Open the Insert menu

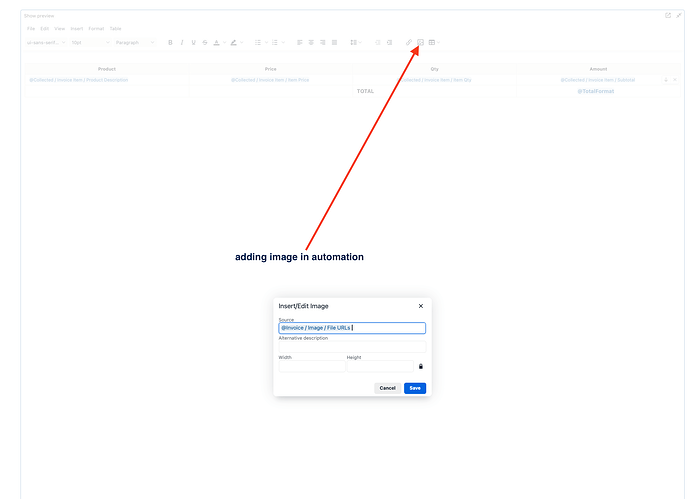77,29
